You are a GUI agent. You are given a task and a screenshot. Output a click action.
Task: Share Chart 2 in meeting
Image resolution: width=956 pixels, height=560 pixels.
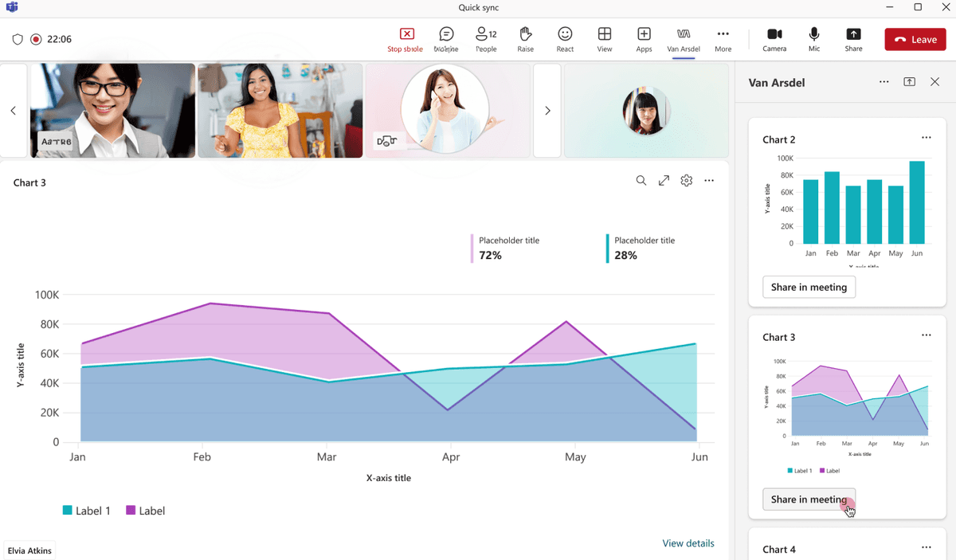(x=809, y=287)
